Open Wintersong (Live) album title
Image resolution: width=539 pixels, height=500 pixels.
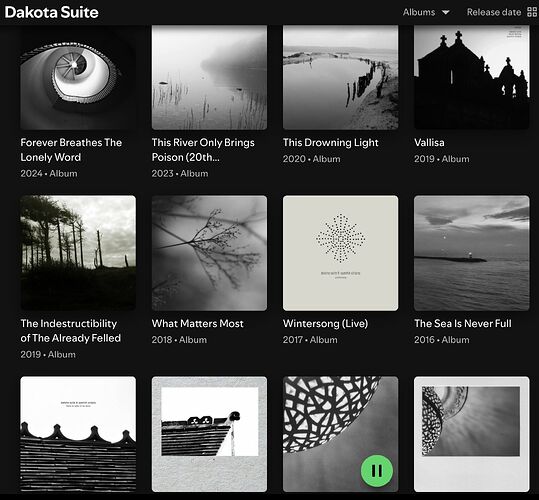coord(325,323)
